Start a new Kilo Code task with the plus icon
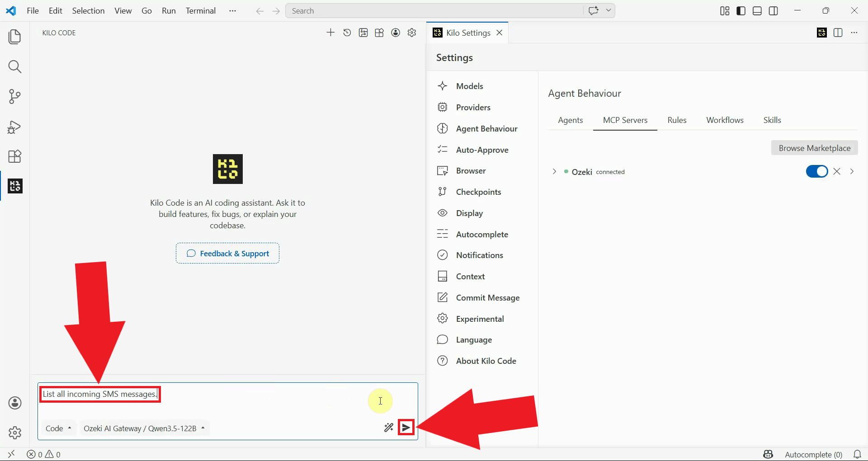Image resolution: width=868 pixels, height=461 pixels. click(330, 33)
